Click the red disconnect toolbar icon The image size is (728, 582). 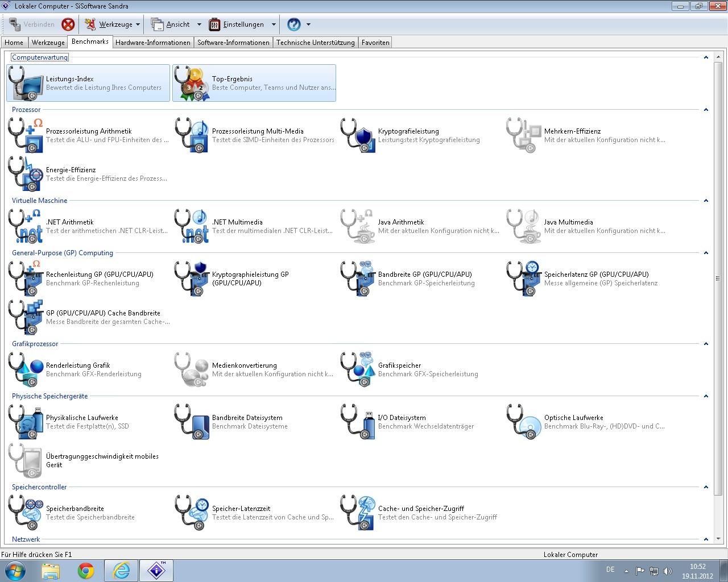(x=68, y=24)
